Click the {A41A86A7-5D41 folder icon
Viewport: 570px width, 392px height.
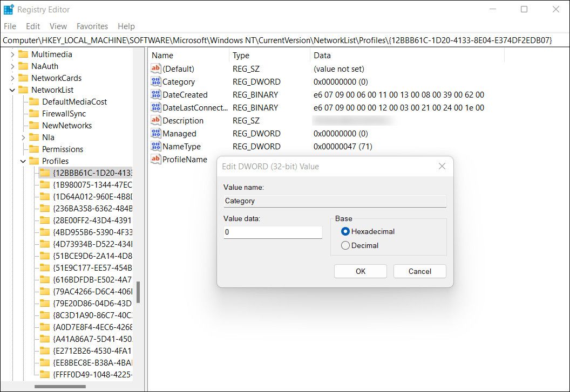(x=45, y=339)
